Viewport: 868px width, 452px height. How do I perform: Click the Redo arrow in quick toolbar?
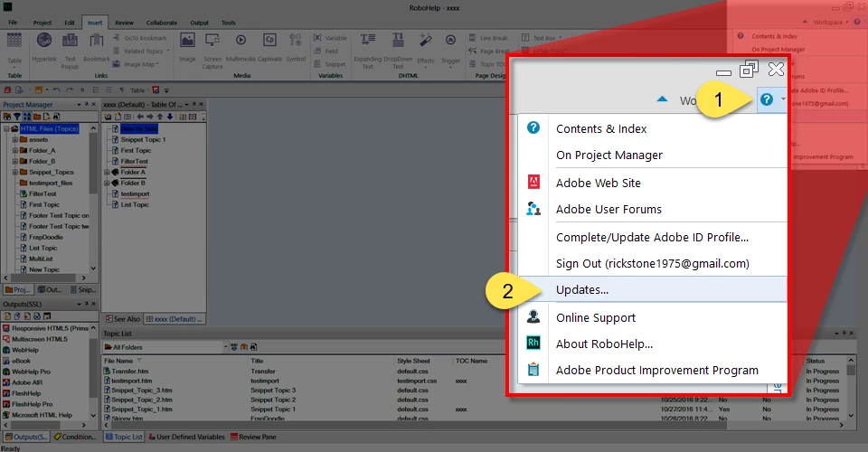tap(70, 90)
